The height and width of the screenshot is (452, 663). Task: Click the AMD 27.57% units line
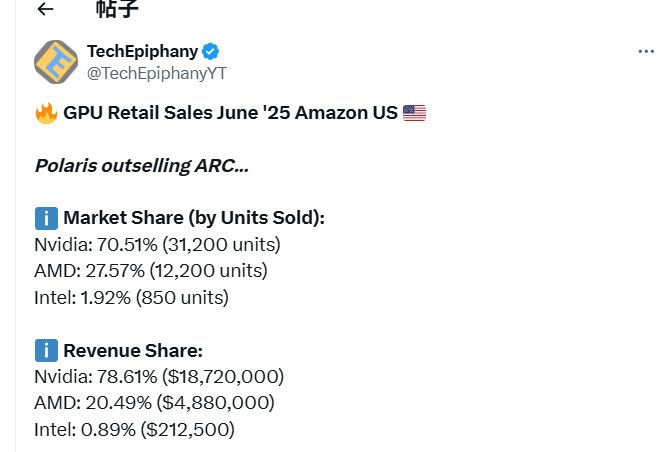[151, 270]
